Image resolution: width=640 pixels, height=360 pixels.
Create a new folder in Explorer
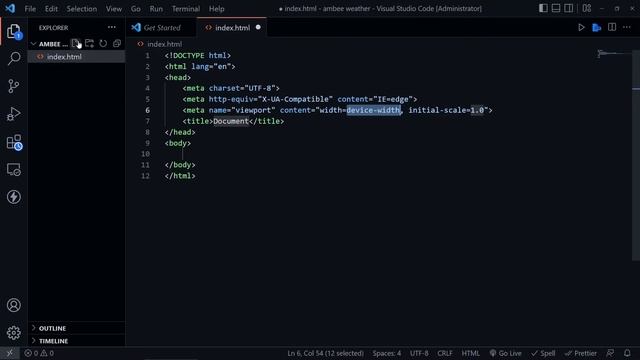point(89,44)
